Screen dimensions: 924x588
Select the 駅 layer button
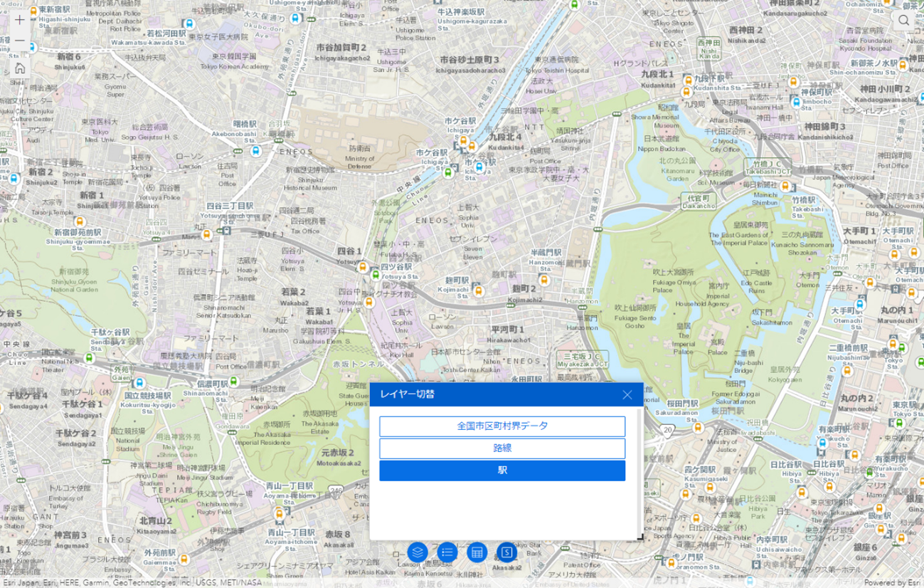[x=502, y=471]
